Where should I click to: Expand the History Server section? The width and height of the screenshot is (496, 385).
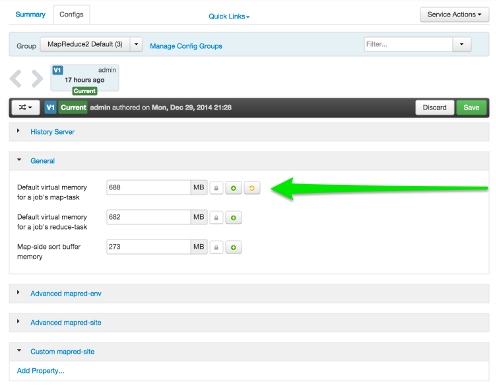point(52,132)
